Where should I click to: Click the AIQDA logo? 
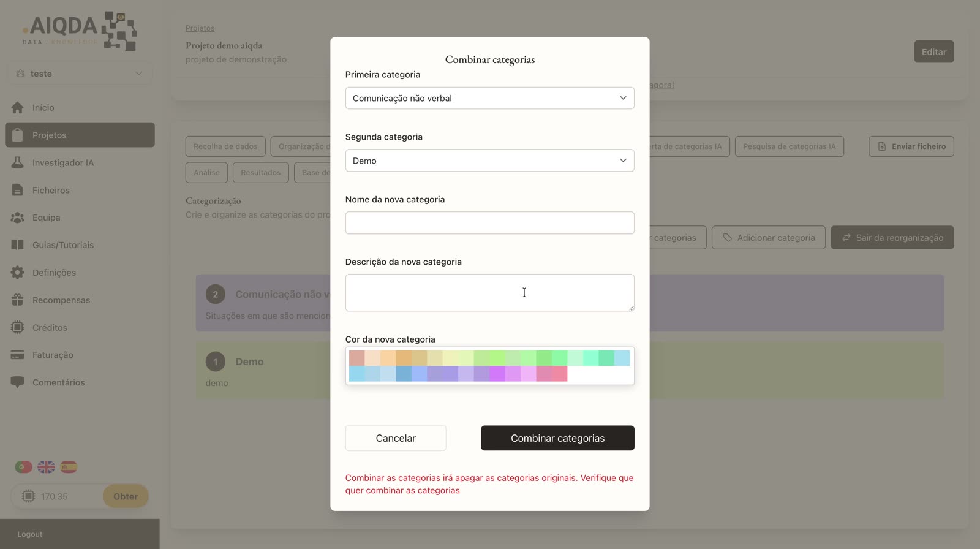pyautogui.click(x=79, y=31)
